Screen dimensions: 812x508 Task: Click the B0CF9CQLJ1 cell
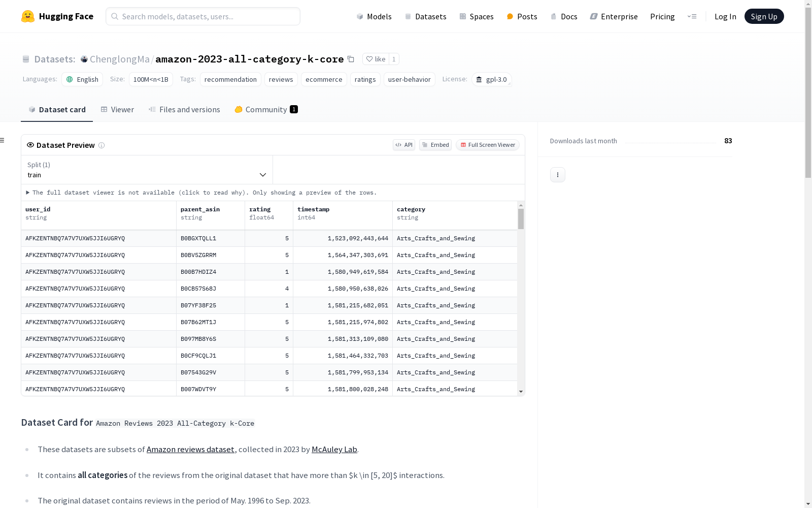click(x=211, y=356)
